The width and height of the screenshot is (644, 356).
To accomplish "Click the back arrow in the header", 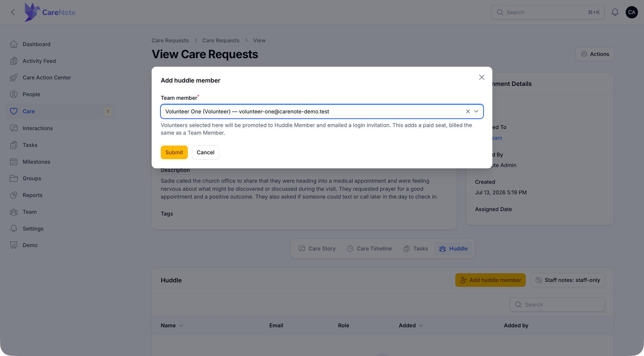I will click(x=13, y=12).
